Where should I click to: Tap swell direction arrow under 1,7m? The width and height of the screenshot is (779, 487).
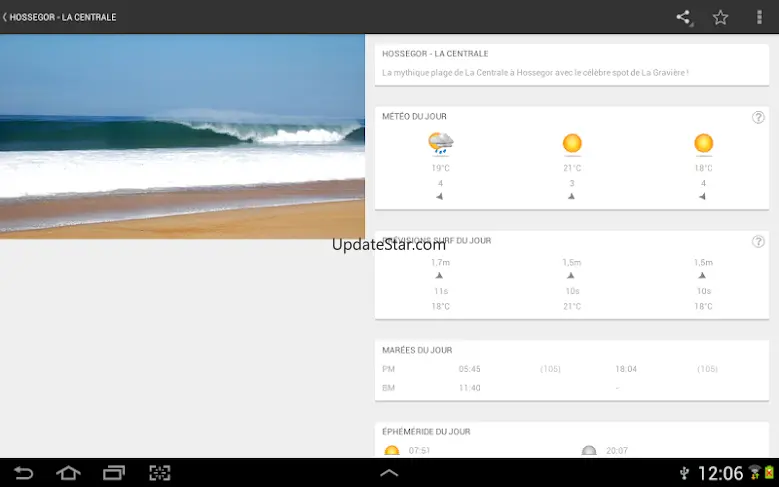[439, 276]
